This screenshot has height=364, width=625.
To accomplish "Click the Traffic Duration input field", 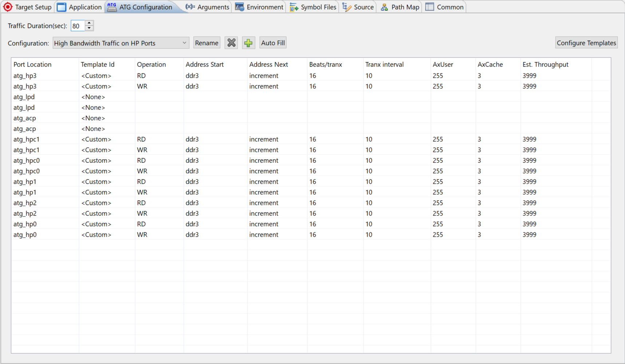I will 77,25.
